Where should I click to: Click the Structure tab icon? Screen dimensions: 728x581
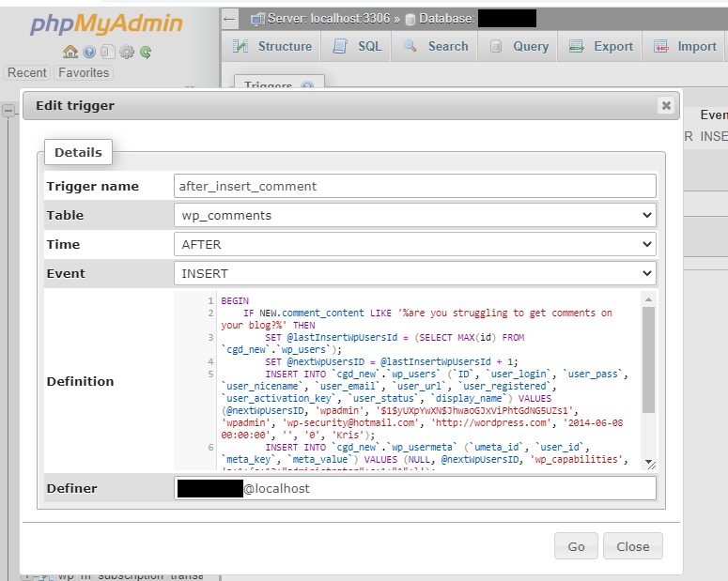click(240, 46)
